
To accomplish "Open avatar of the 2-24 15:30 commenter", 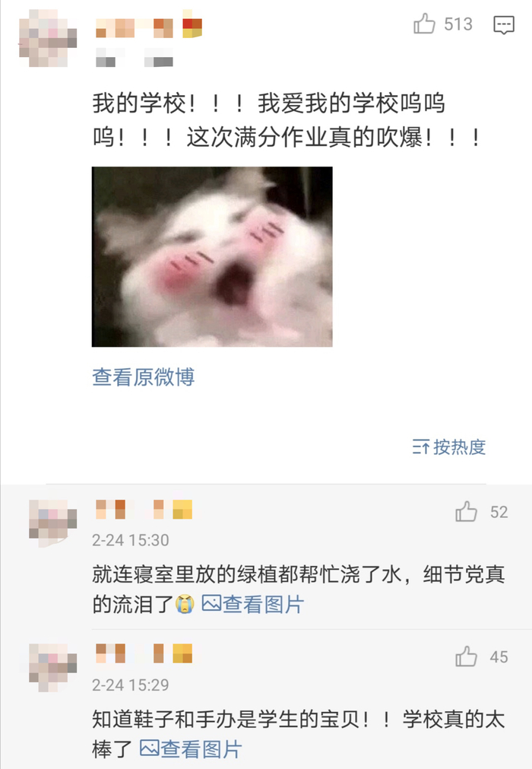I will click(x=53, y=523).
